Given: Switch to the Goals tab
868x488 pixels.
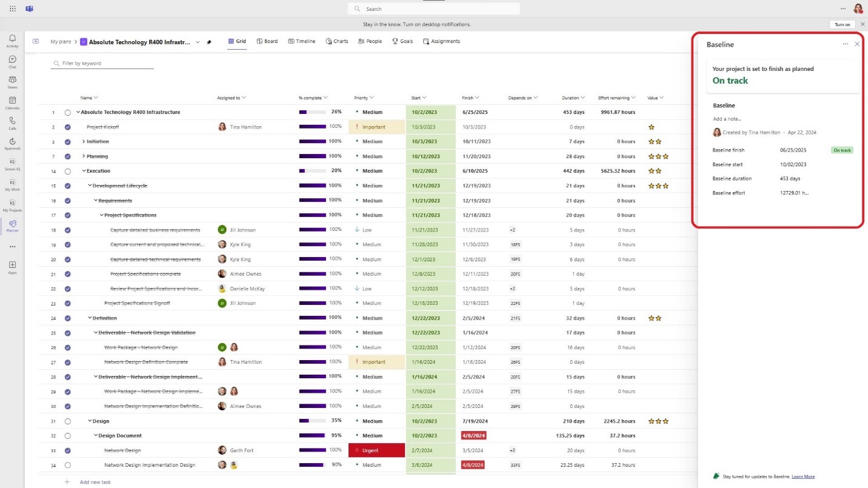Looking at the screenshot, I should [402, 41].
